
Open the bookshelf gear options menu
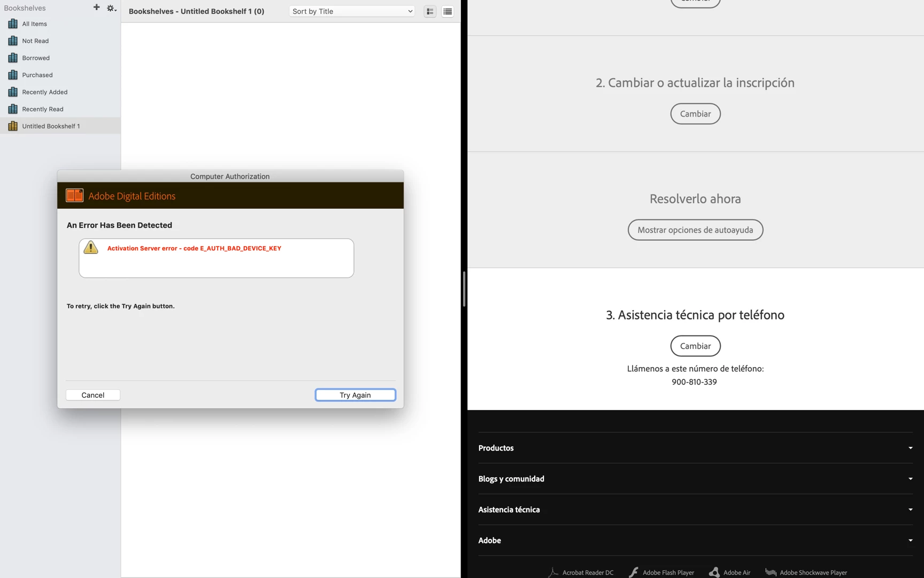(x=111, y=8)
